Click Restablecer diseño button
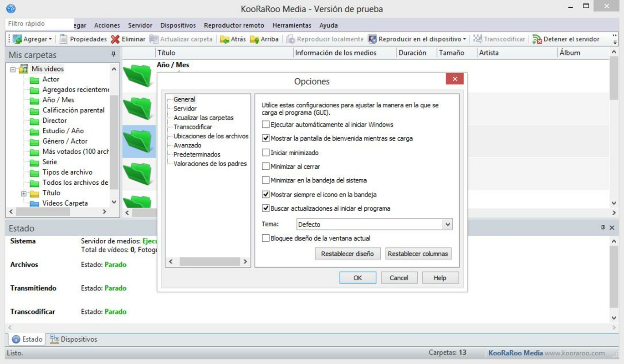Screen dimensions: 624x364 click(348, 253)
